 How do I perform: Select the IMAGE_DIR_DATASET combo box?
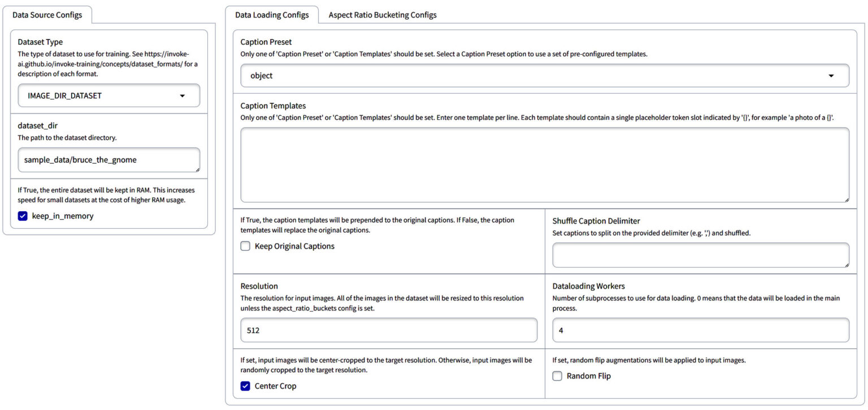coord(109,95)
